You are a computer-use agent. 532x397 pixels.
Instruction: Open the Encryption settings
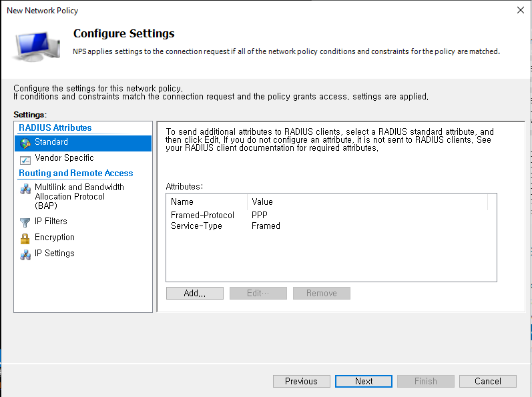(x=83, y=238)
